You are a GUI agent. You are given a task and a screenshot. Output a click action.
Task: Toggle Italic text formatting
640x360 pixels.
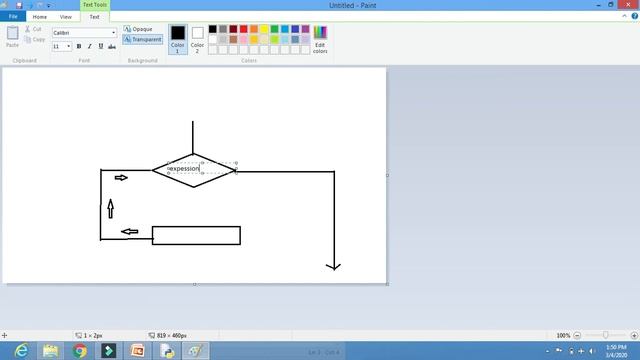coord(90,47)
